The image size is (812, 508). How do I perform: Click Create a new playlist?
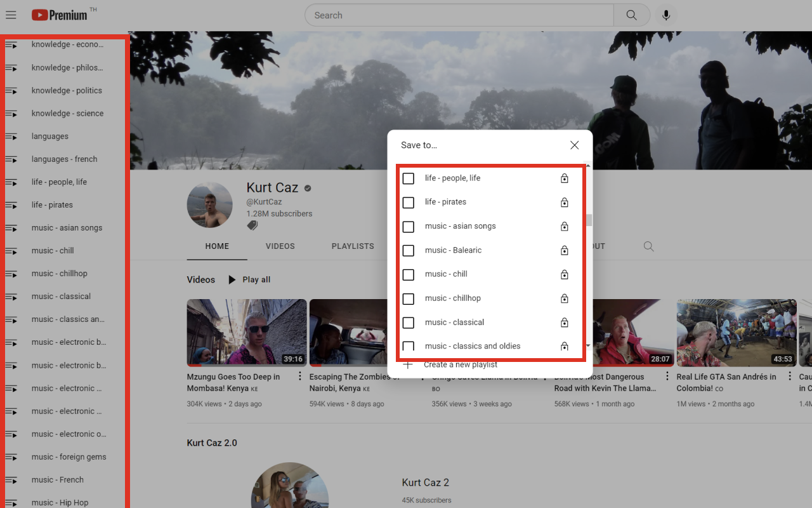[460, 364]
